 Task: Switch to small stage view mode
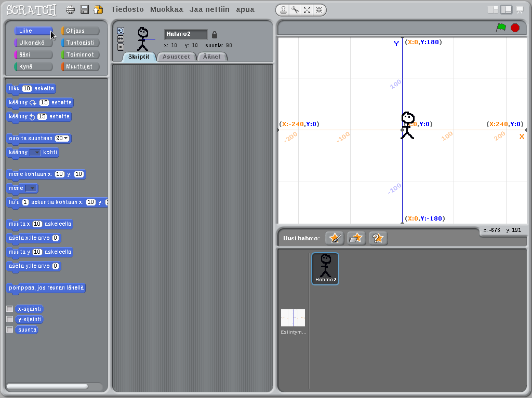click(x=493, y=10)
